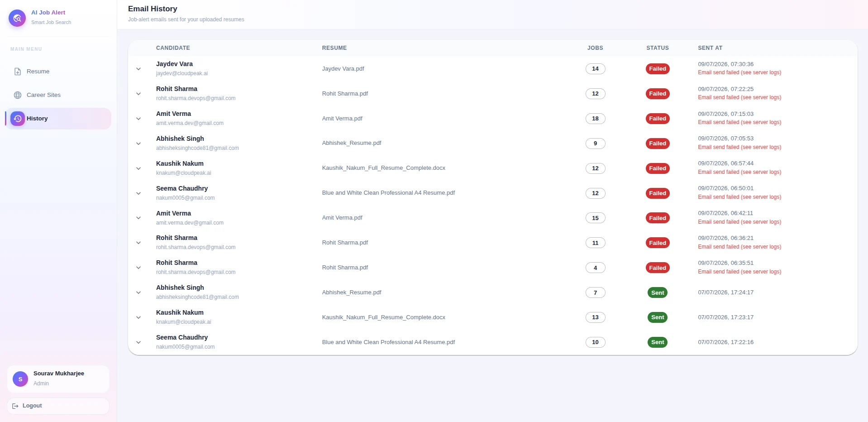
Task: Click jaydev@cloudpeak.ai email text
Action: coord(182,73)
